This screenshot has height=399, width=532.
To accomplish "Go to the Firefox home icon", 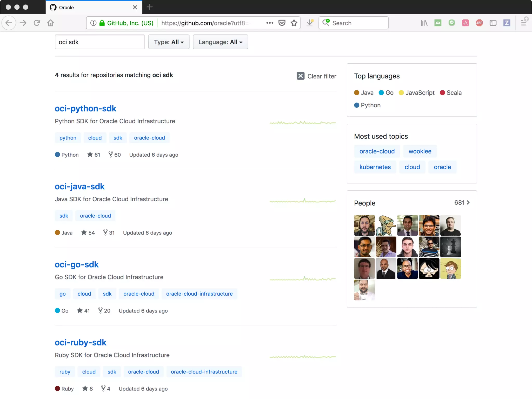I will click(51, 23).
